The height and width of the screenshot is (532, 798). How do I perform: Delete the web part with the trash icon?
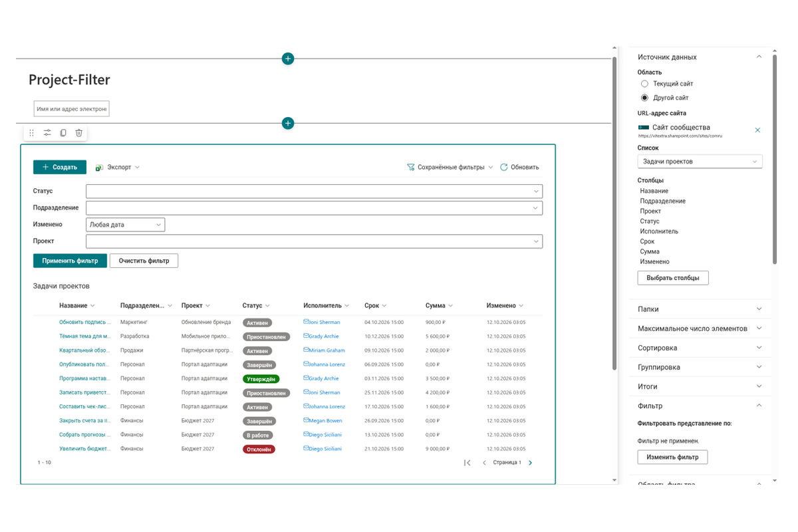79,133
